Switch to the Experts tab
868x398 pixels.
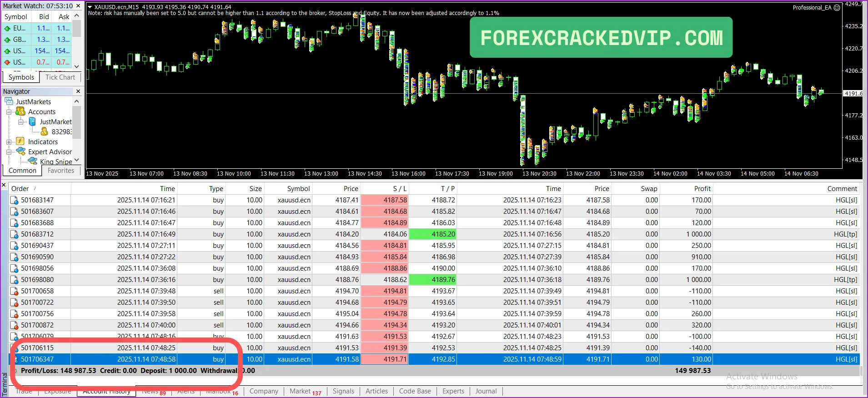453,391
